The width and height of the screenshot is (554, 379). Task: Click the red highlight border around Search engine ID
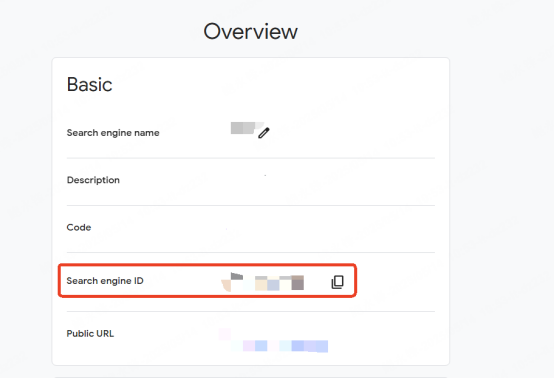[x=207, y=264]
